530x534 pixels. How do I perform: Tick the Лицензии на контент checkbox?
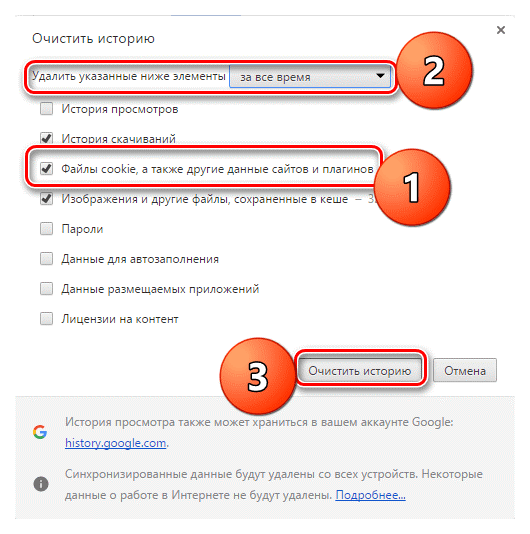click(x=46, y=319)
